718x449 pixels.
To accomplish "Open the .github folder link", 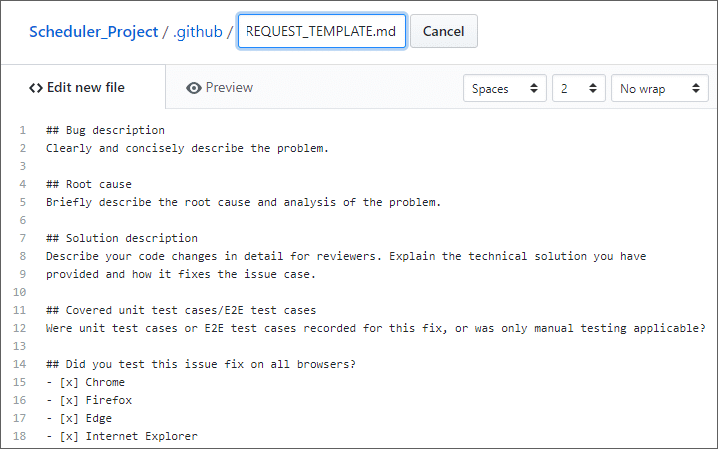I will tap(198, 32).
